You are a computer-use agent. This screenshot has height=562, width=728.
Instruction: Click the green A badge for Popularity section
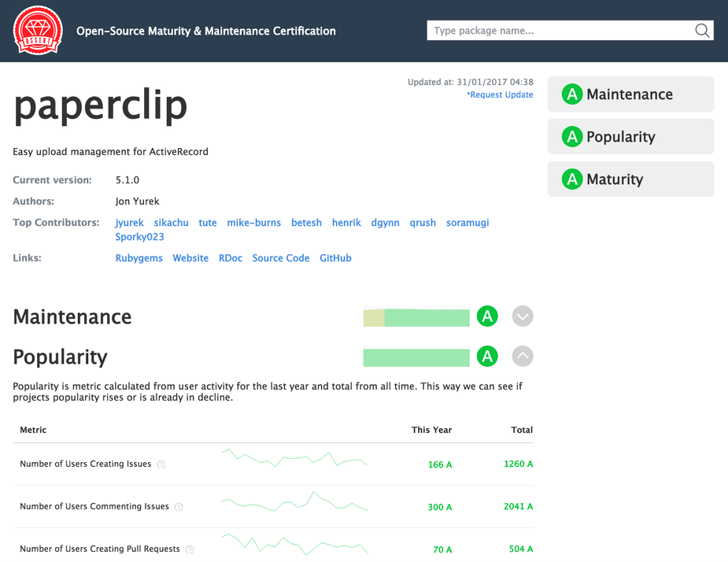tap(487, 357)
